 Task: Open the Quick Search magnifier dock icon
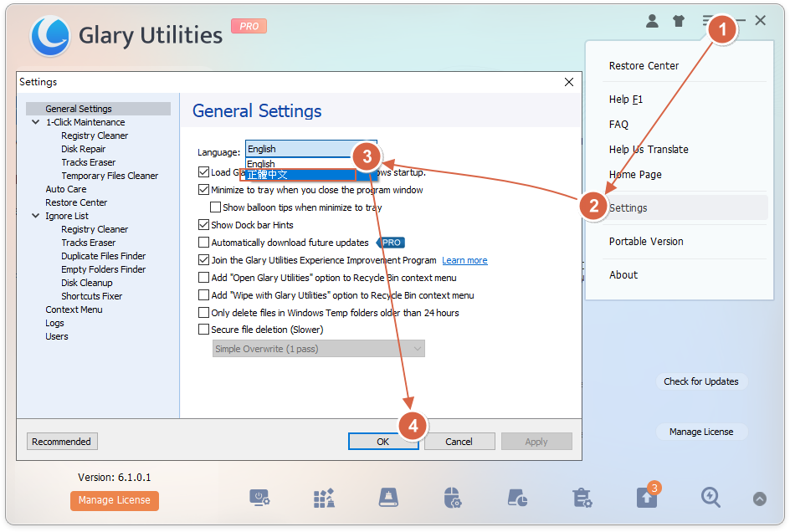click(710, 498)
